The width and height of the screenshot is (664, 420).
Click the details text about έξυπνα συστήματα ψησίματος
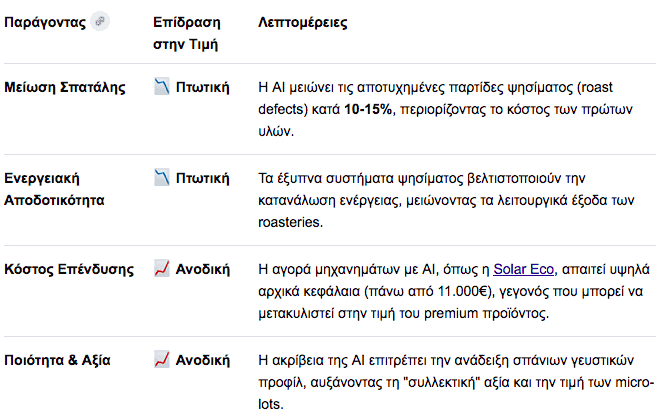pos(440,200)
